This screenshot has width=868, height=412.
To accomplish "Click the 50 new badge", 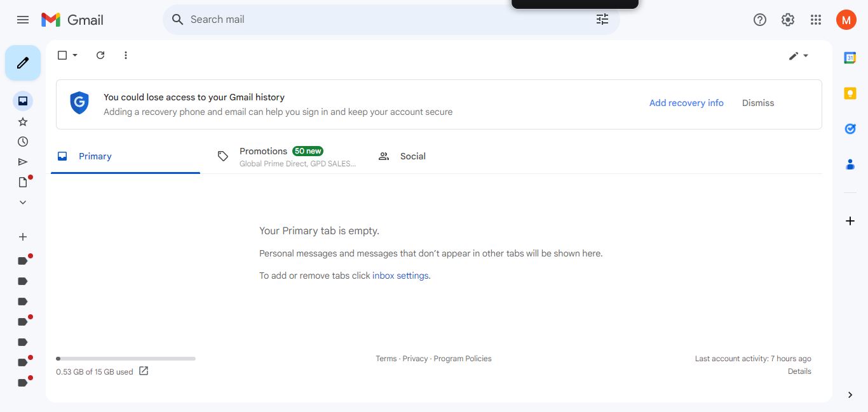I will (x=308, y=151).
